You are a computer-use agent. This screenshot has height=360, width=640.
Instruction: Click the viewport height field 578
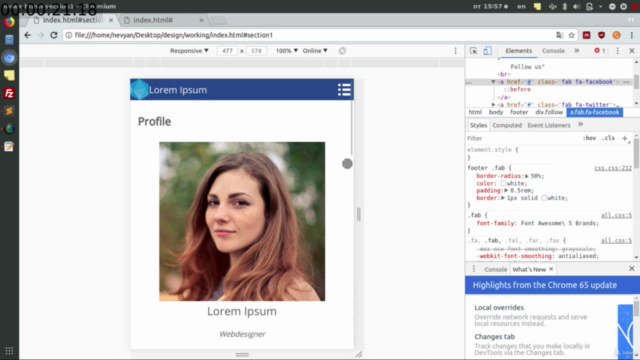[256, 51]
